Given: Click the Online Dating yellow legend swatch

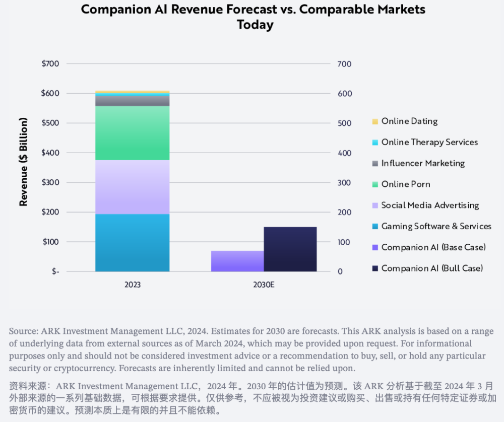Looking at the screenshot, I should coord(375,121).
